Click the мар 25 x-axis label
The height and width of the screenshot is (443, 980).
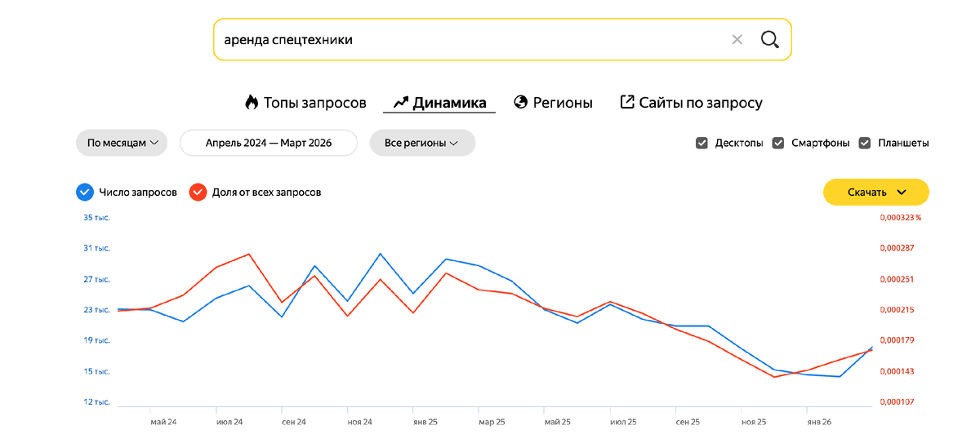coord(492,423)
